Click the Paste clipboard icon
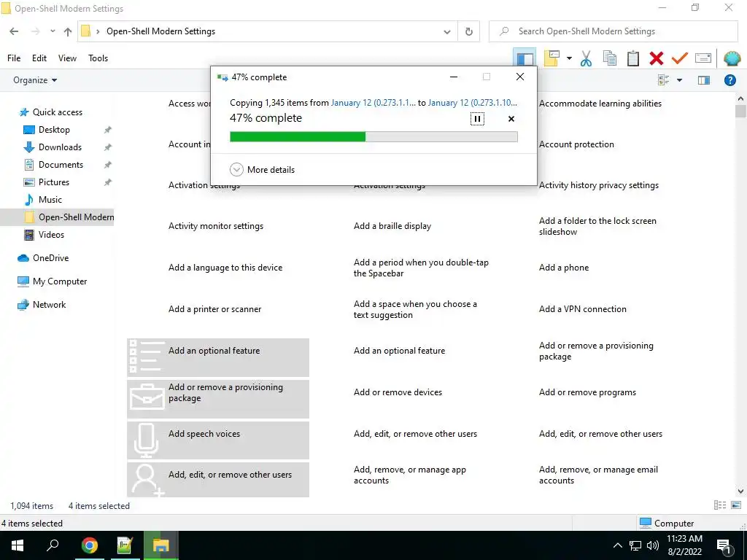The width and height of the screenshot is (747, 560). 632,58
